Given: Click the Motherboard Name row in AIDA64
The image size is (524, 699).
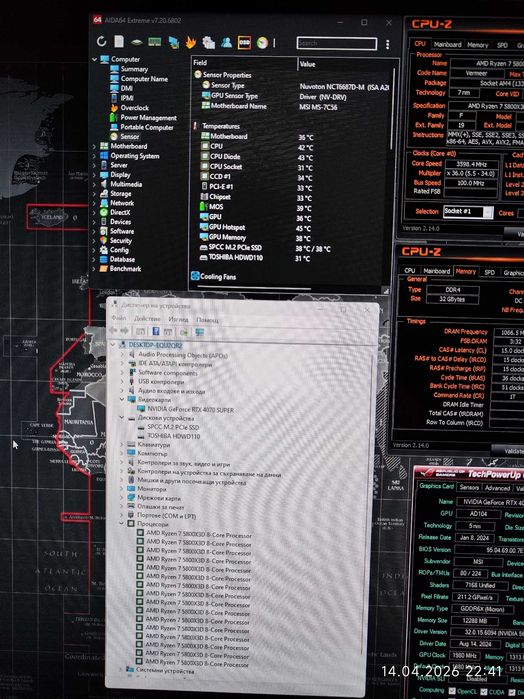Looking at the screenshot, I should [294, 107].
